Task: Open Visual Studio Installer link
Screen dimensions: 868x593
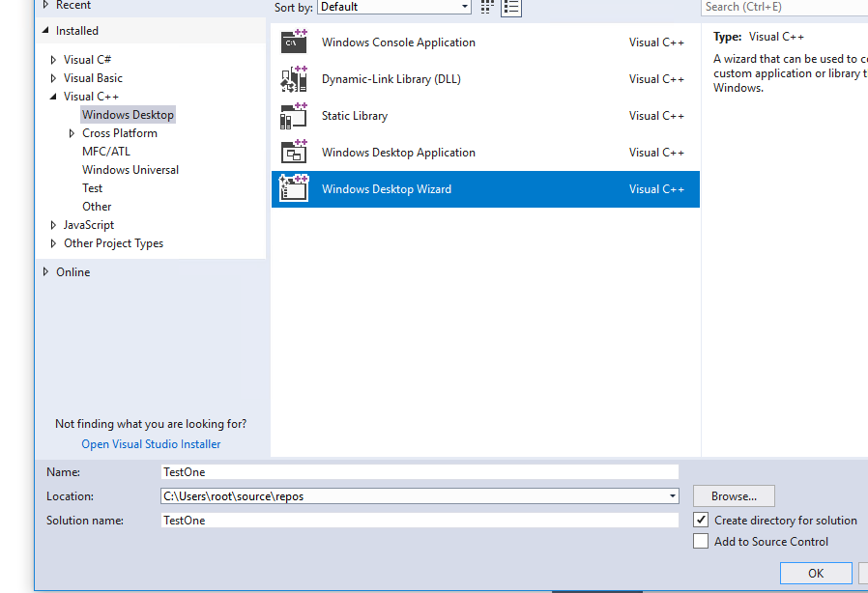Action: (151, 444)
